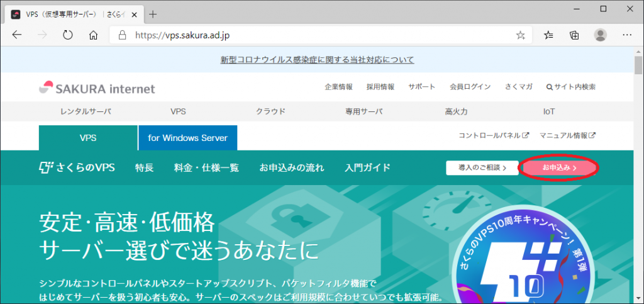
Task: Click the SAKURA internet logo
Action: coord(96,89)
